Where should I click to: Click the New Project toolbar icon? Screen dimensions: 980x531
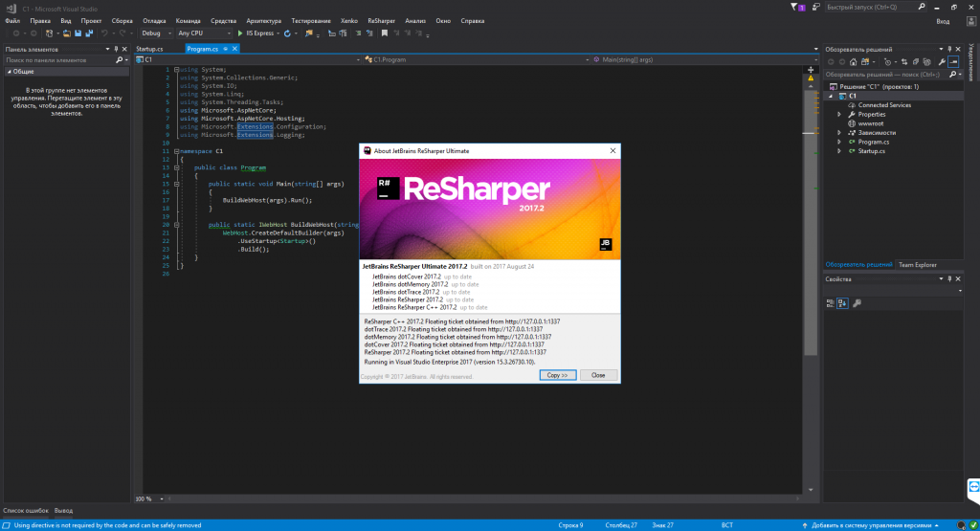(x=49, y=33)
